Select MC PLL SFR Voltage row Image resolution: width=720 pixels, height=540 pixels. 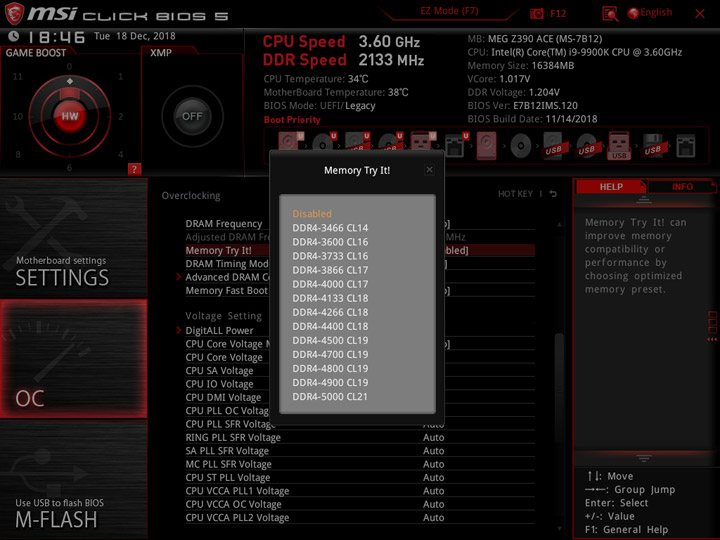tap(360, 464)
